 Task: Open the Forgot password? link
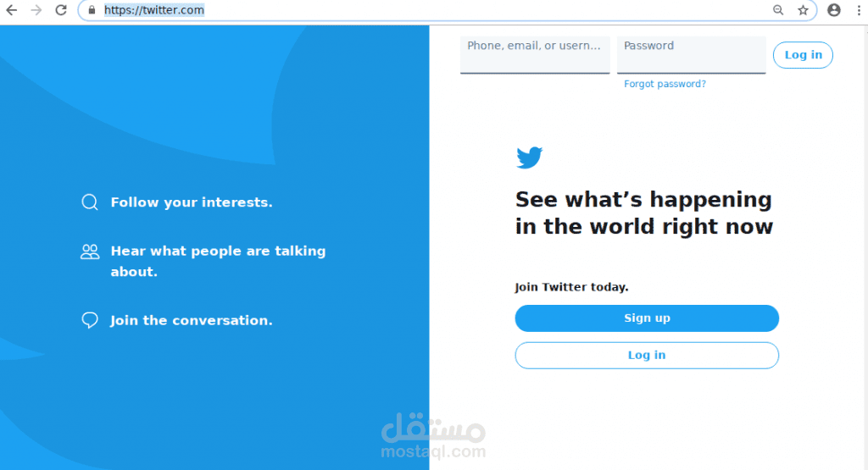tap(665, 84)
